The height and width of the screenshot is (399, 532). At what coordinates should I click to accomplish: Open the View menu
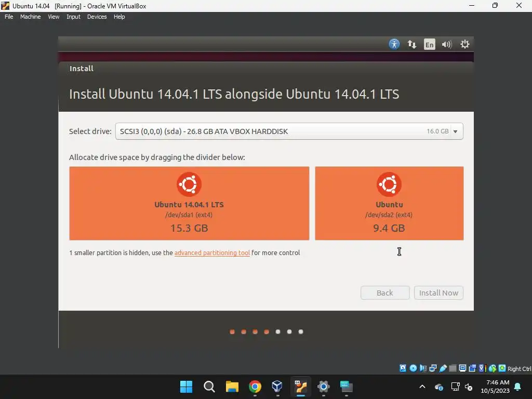click(54, 17)
